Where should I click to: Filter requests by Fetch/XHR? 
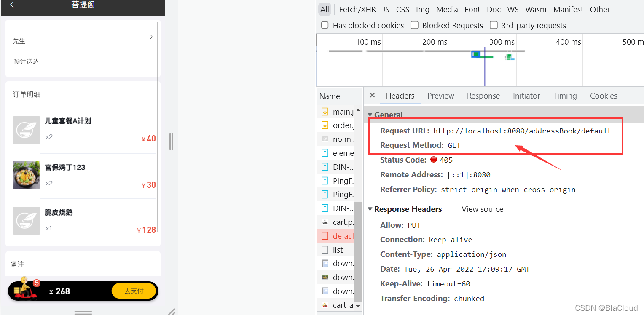357,9
